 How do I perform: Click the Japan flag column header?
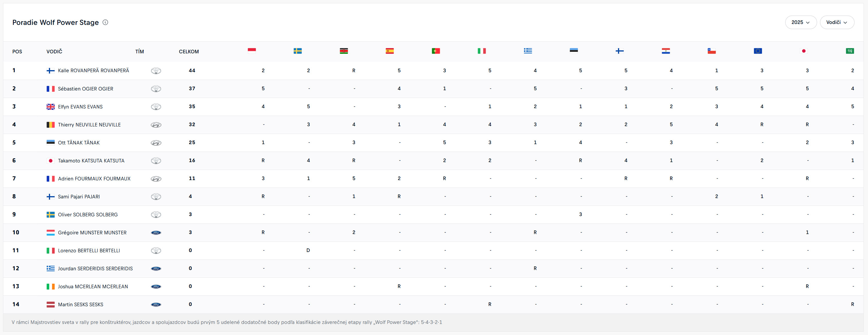pos(804,51)
